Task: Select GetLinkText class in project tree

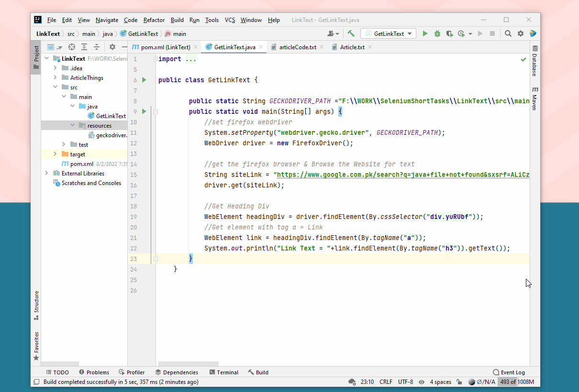Action: click(107, 116)
